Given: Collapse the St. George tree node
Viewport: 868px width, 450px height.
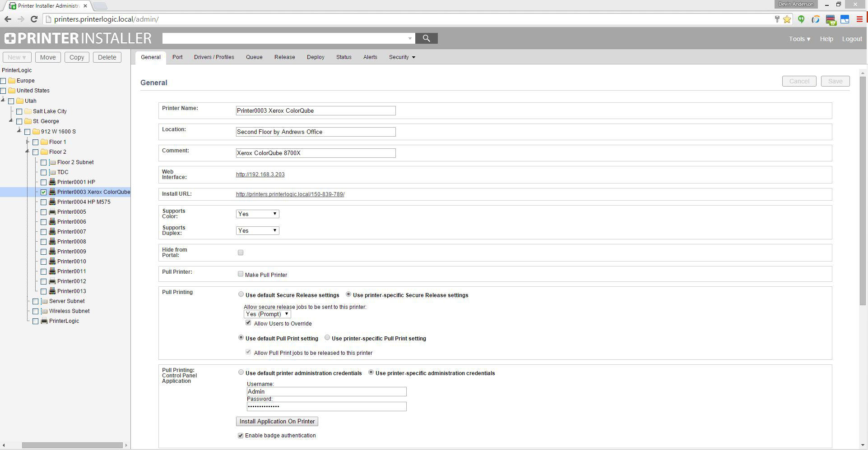Looking at the screenshot, I should 11,120.
